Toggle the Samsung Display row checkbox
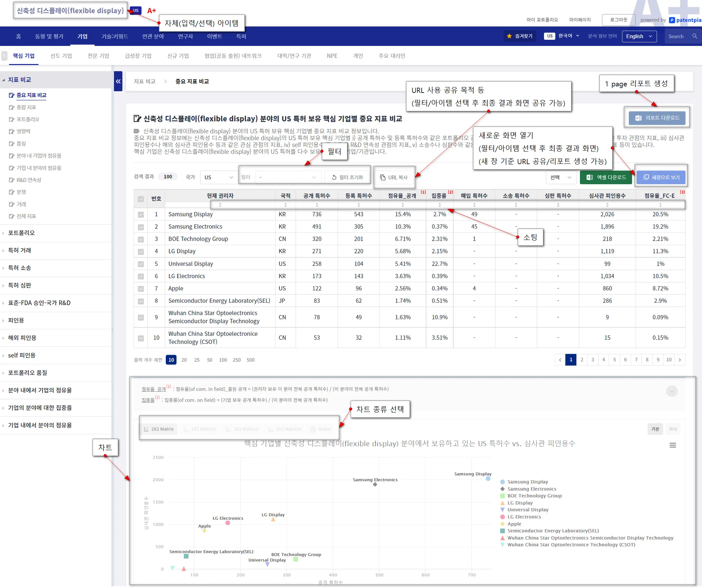Viewport: 702px width, 588px height. point(141,215)
